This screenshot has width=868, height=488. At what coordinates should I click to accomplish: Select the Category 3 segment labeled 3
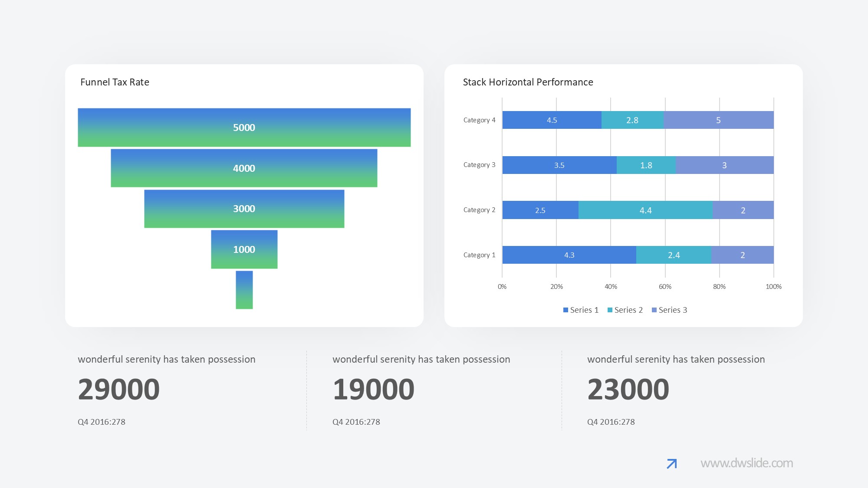[724, 165]
